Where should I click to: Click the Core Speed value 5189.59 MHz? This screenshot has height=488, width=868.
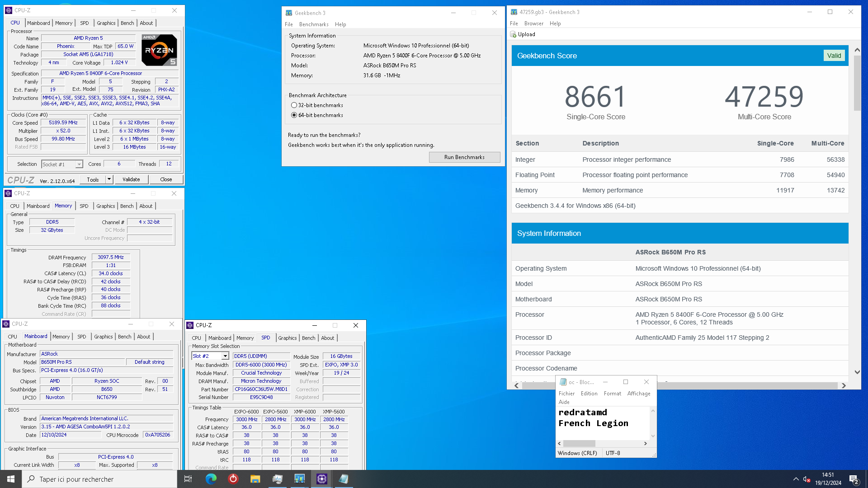tap(63, 122)
